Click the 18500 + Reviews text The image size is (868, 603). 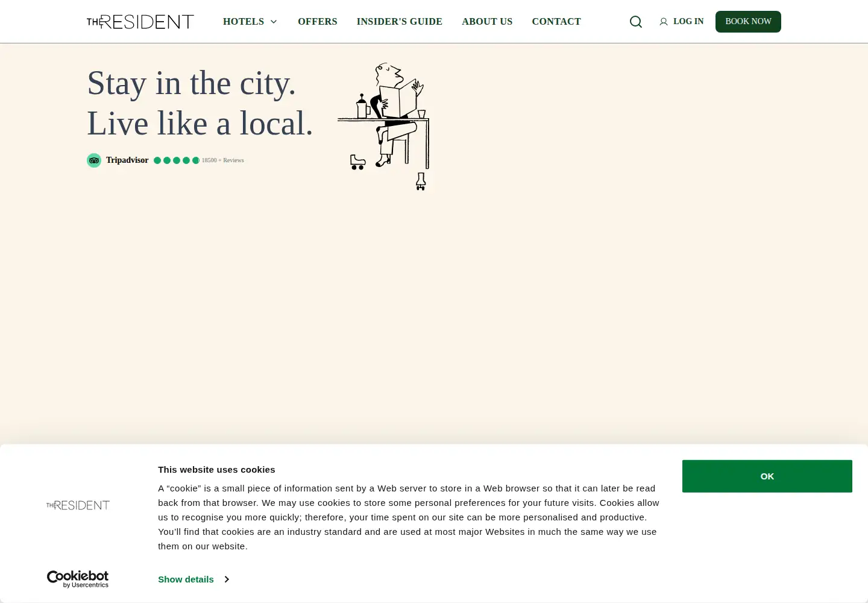[223, 160]
